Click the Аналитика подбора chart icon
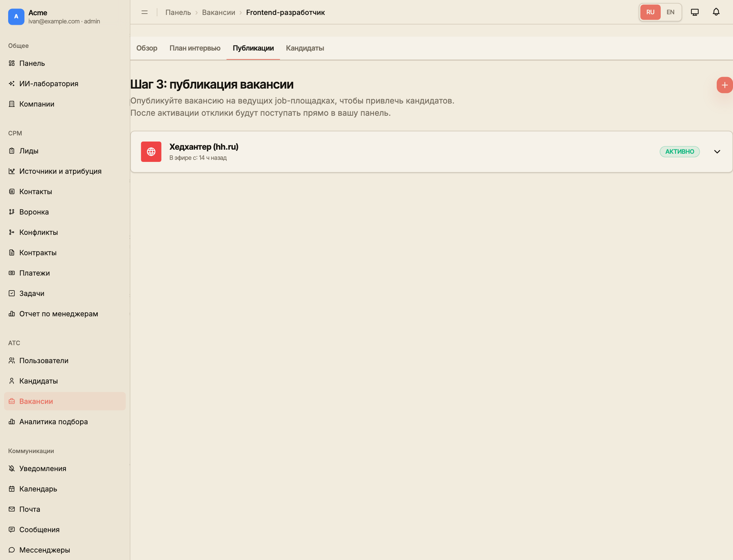 (12, 422)
